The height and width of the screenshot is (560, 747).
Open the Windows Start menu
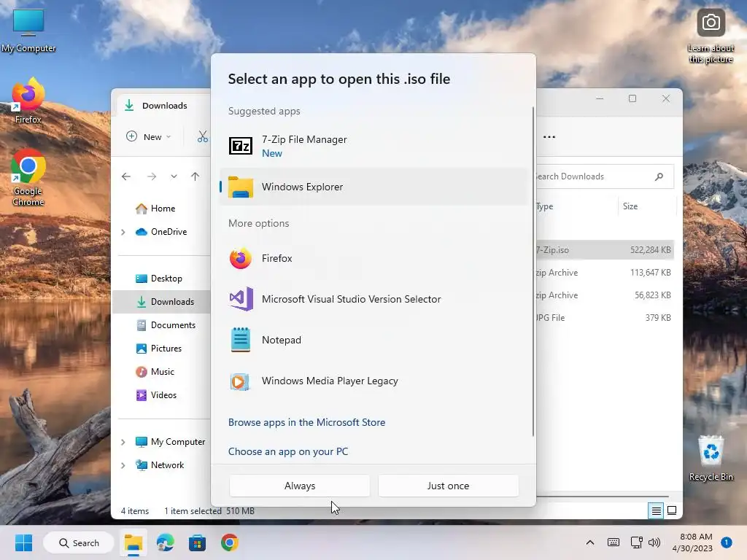point(23,542)
